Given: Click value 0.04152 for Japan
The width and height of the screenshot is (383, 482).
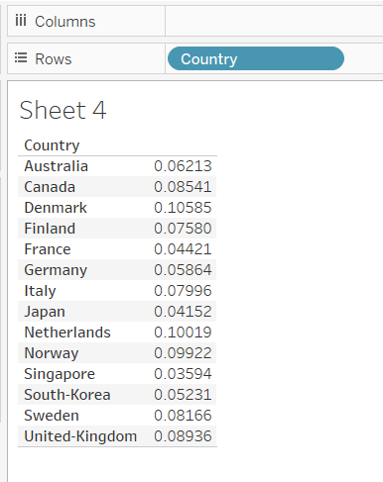Looking at the screenshot, I should click(183, 312).
